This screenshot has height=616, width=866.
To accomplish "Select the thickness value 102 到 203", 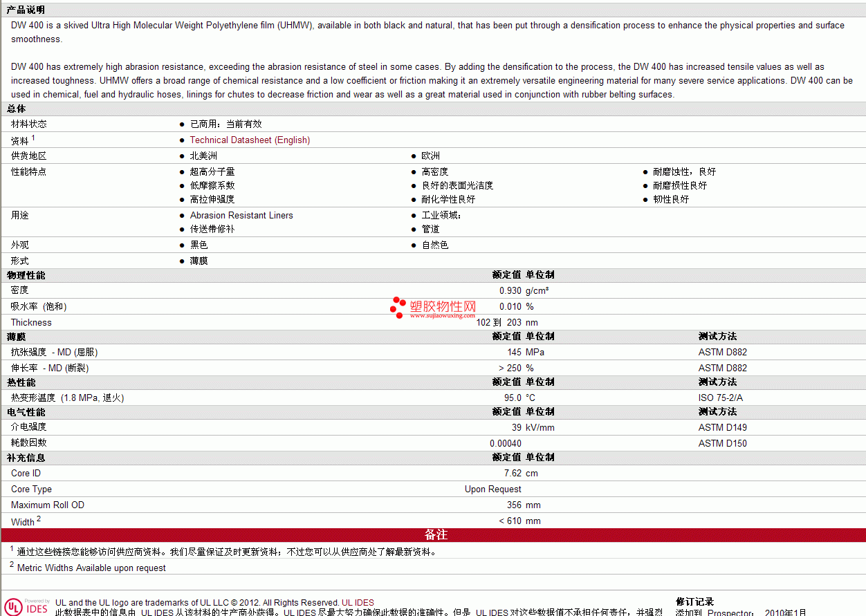I will click(x=499, y=322).
